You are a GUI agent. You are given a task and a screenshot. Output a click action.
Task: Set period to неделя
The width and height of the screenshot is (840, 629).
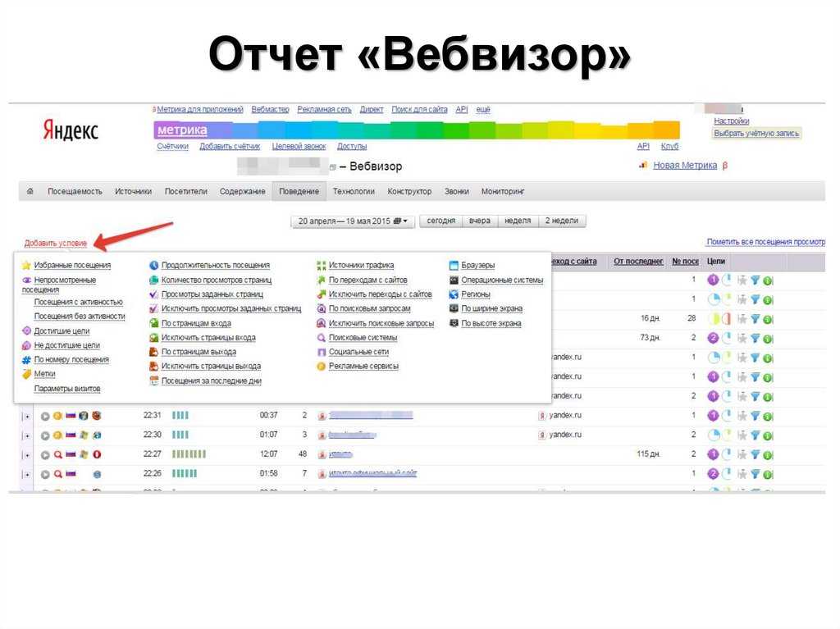coord(518,221)
